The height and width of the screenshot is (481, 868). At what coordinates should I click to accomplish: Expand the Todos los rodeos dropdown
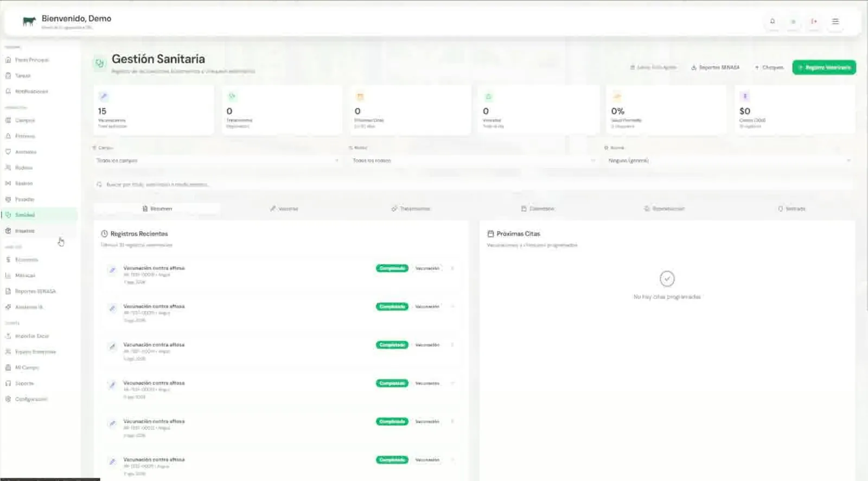point(474,160)
